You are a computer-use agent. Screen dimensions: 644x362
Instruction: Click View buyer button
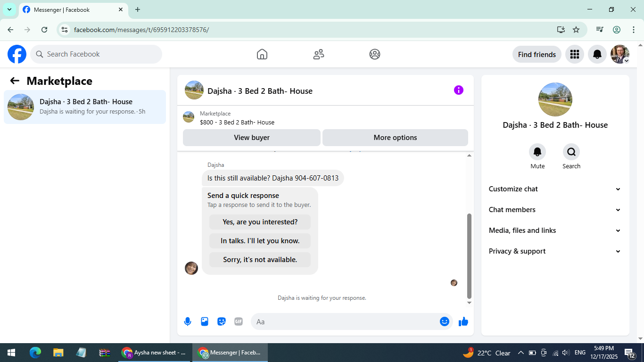click(252, 138)
